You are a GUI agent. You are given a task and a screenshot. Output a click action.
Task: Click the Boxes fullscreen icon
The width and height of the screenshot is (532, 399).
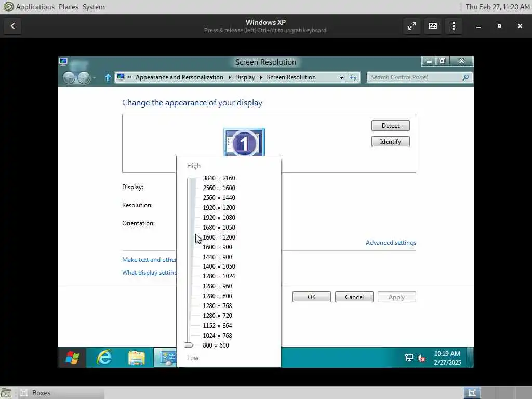point(412,26)
